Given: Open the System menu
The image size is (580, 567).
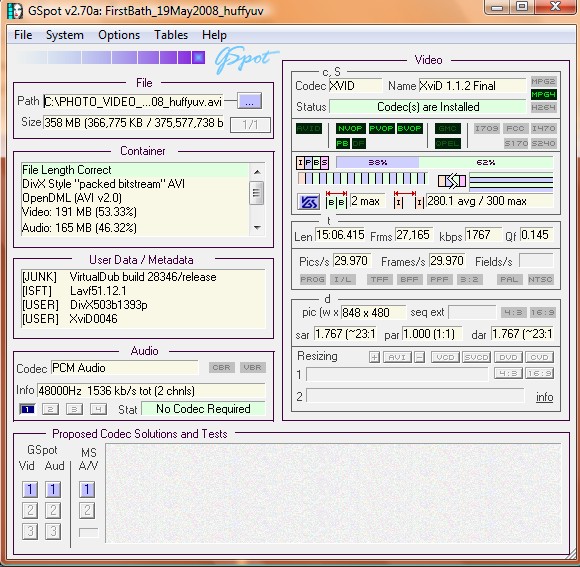Looking at the screenshot, I should coord(65,35).
